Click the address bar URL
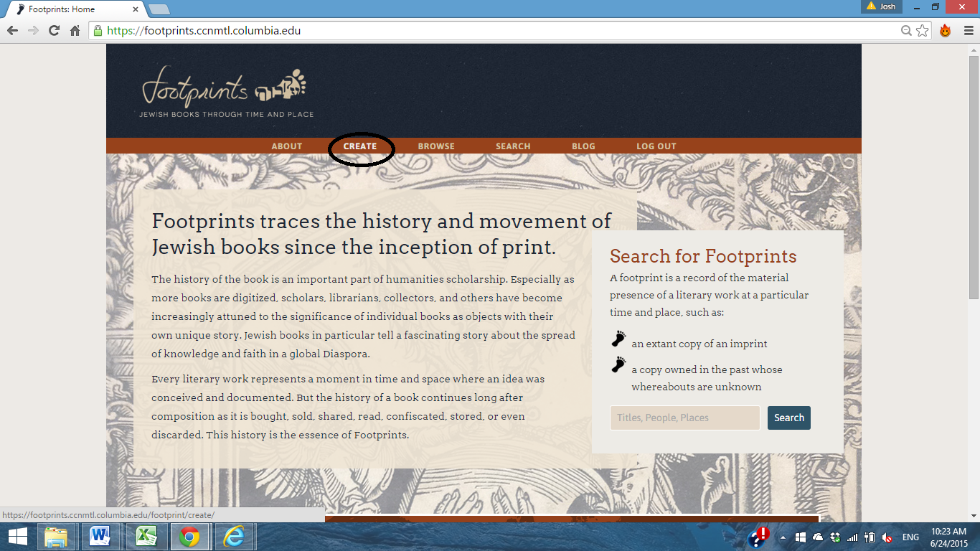Screen dimensions: 980x551 click(204, 31)
